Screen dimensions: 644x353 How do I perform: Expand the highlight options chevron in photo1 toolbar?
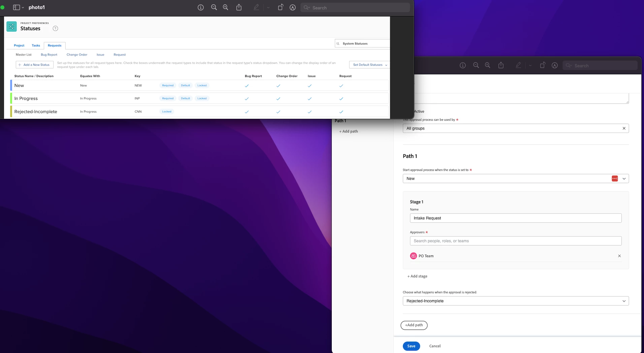(x=268, y=7)
